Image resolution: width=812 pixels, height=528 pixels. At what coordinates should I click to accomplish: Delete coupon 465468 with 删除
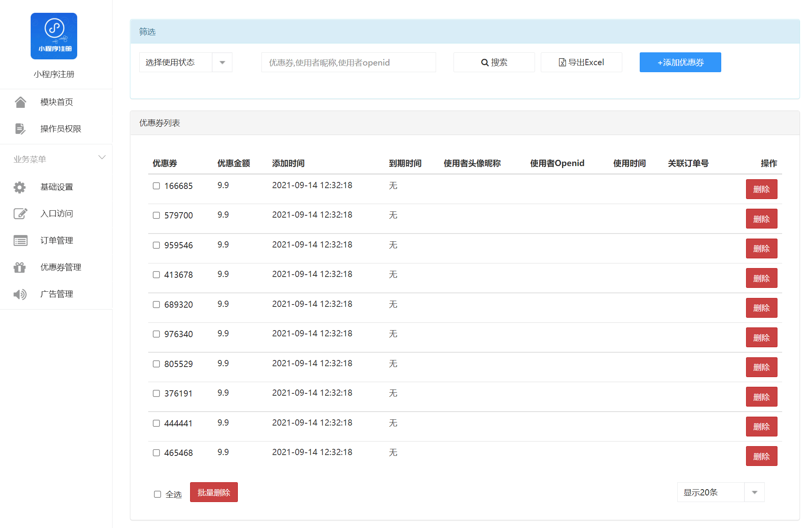762,456
